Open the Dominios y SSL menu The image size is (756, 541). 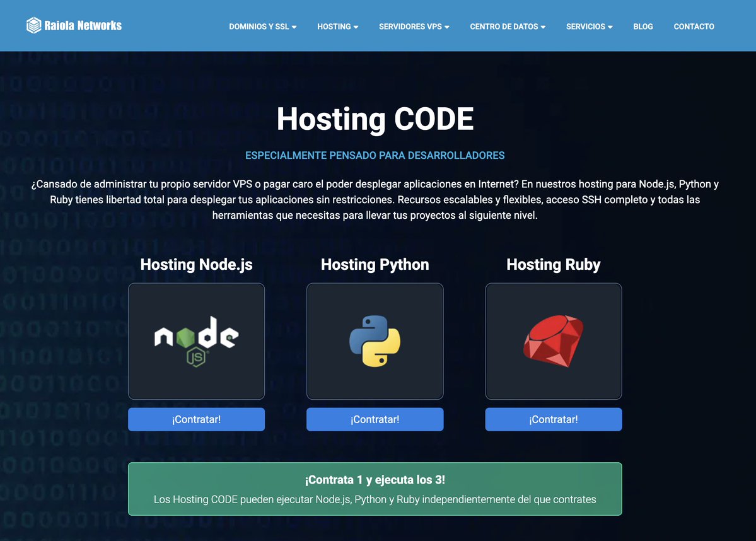[263, 26]
